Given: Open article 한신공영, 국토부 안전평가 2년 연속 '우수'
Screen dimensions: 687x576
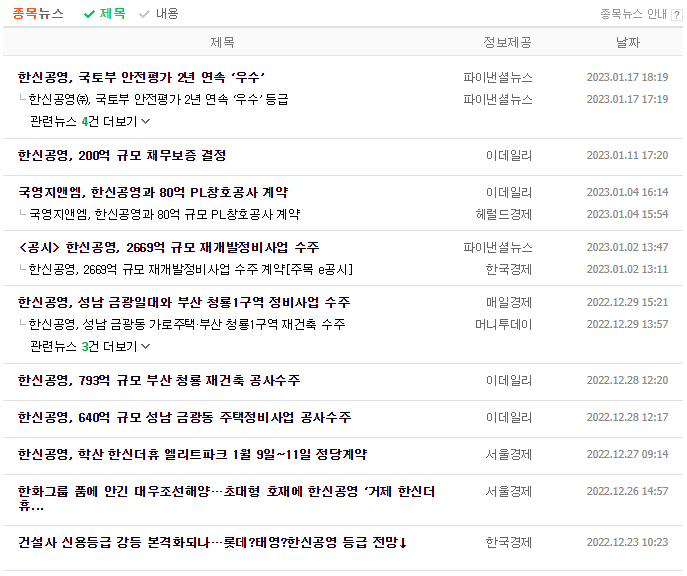Looking at the screenshot, I should pyautogui.click(x=141, y=78).
